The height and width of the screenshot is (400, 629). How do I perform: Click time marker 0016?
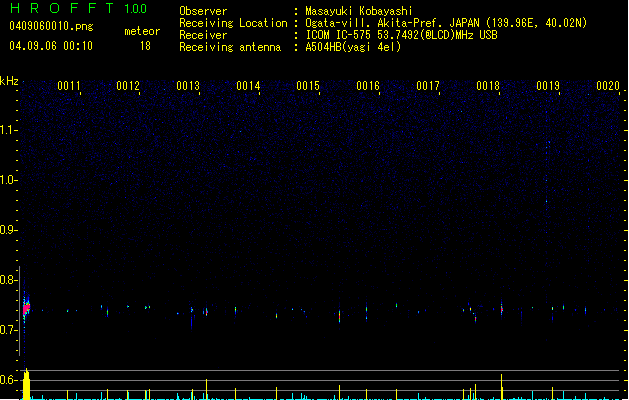coord(368,86)
